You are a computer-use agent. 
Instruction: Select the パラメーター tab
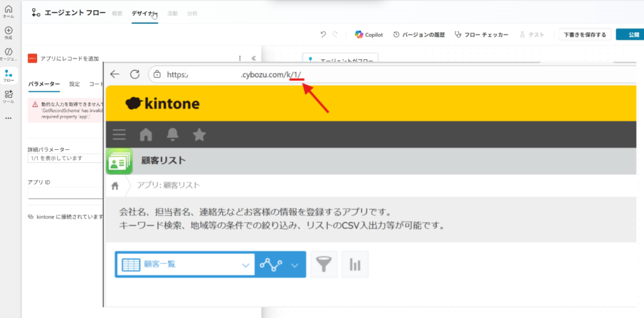pos(44,84)
